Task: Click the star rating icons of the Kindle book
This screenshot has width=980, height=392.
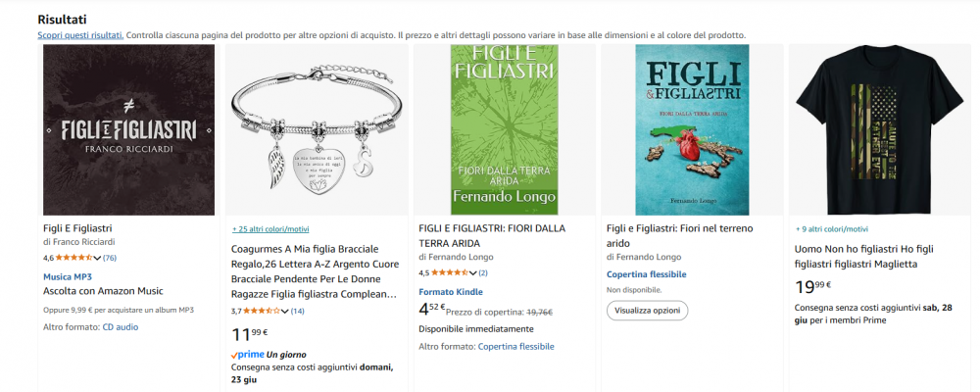Action: click(450, 272)
